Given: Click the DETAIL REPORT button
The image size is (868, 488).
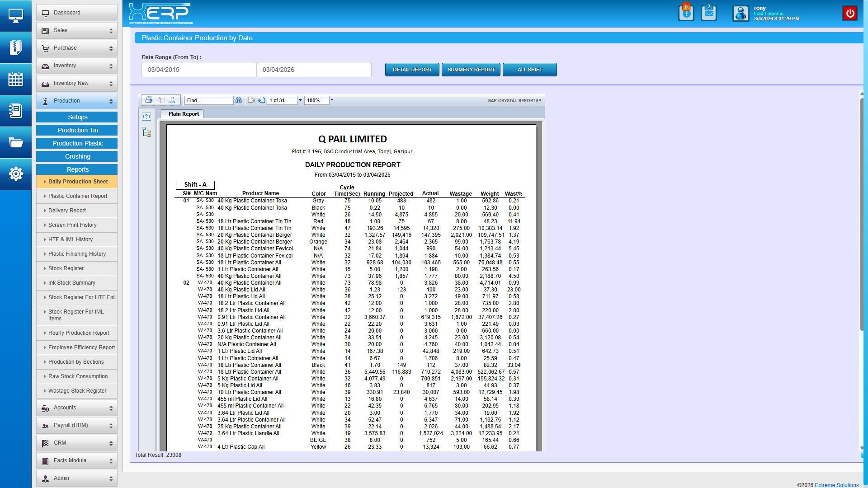Looking at the screenshot, I should 412,70.
